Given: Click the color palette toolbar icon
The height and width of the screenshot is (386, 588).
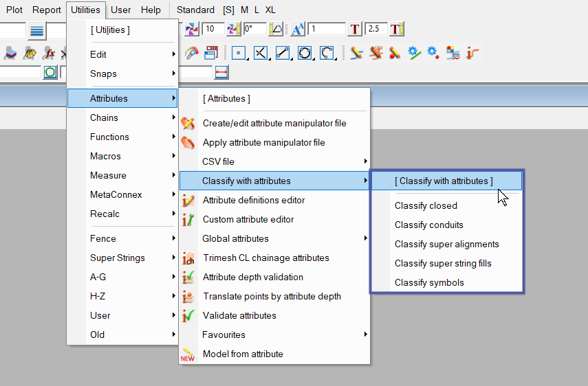Looking at the screenshot, I should pyautogui.click(x=192, y=53).
